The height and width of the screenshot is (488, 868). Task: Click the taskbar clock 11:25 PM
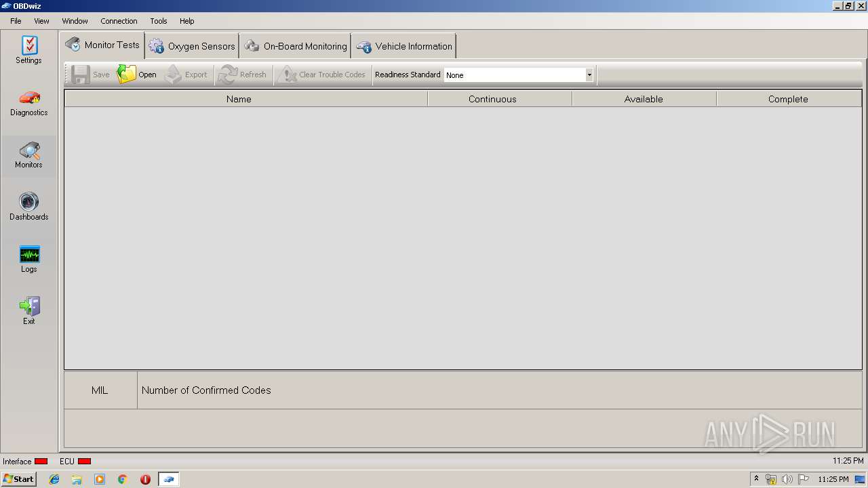pyautogui.click(x=833, y=479)
